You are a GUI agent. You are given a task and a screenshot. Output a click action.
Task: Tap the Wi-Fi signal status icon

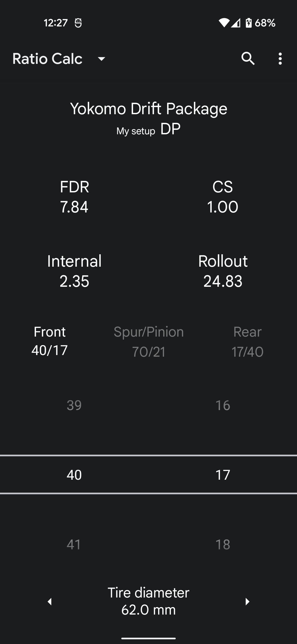tap(224, 23)
